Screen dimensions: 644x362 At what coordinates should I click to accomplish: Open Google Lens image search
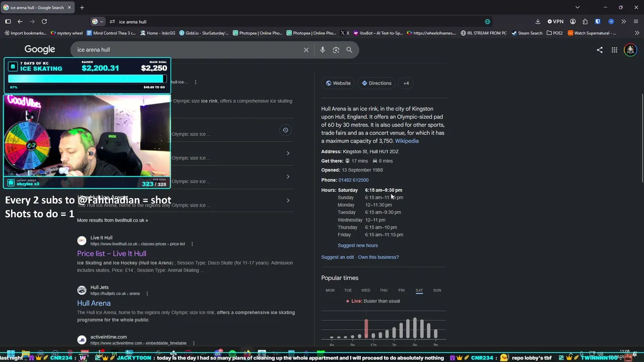click(336, 50)
